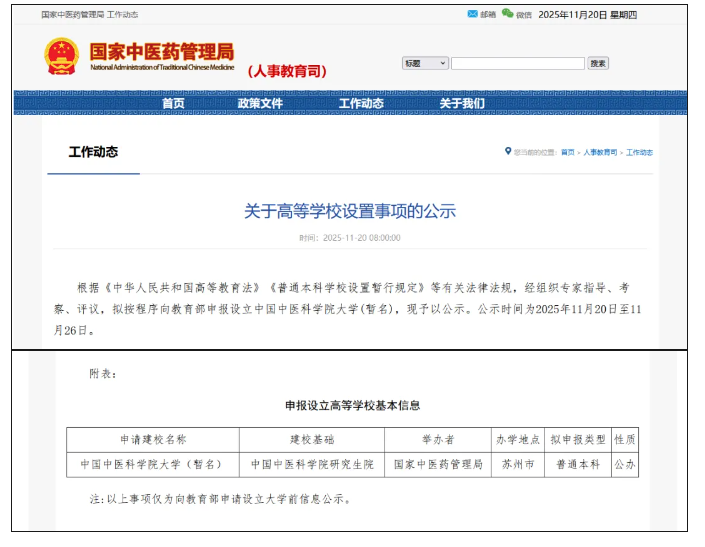This screenshot has width=705, height=547.
Task: Open 政策文件 in the navigation bar
Action: pos(260,103)
